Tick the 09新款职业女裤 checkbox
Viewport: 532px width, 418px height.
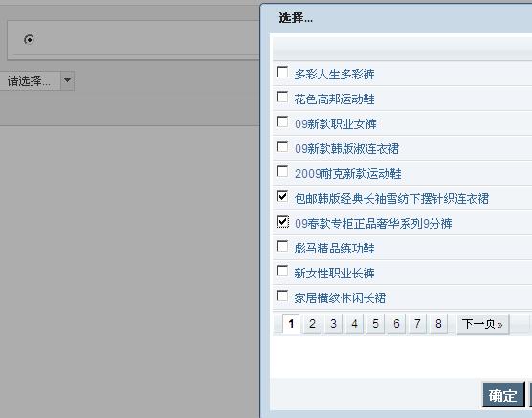tap(282, 121)
